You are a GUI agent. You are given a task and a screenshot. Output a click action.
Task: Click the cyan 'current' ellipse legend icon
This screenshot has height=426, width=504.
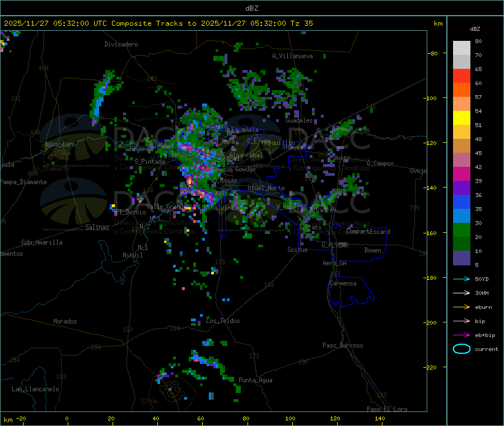point(461,349)
